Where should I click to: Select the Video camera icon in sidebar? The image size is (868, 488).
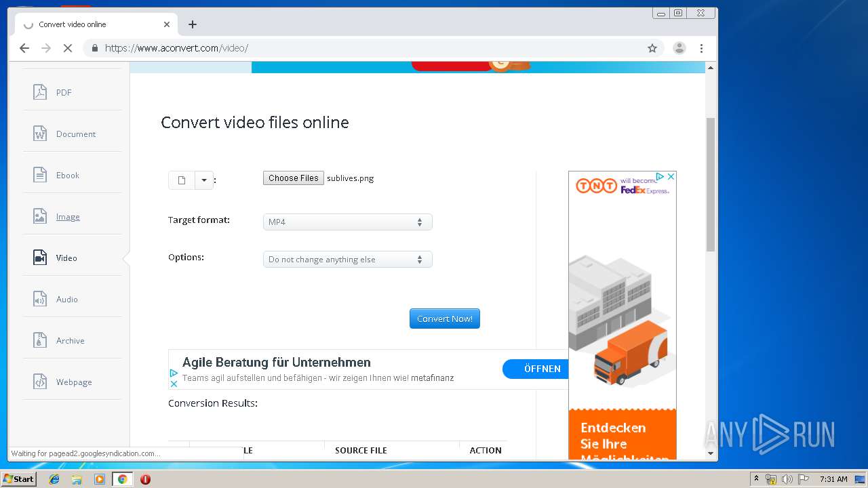pos(40,258)
